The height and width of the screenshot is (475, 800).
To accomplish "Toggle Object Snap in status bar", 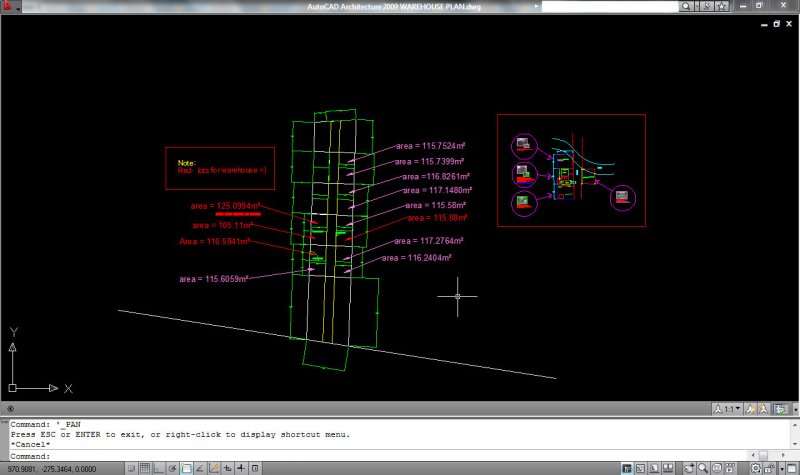I will pyautogui.click(x=186, y=468).
